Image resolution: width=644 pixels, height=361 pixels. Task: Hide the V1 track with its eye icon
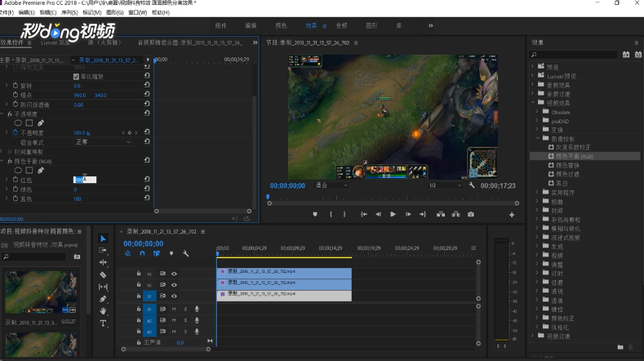coord(174,296)
